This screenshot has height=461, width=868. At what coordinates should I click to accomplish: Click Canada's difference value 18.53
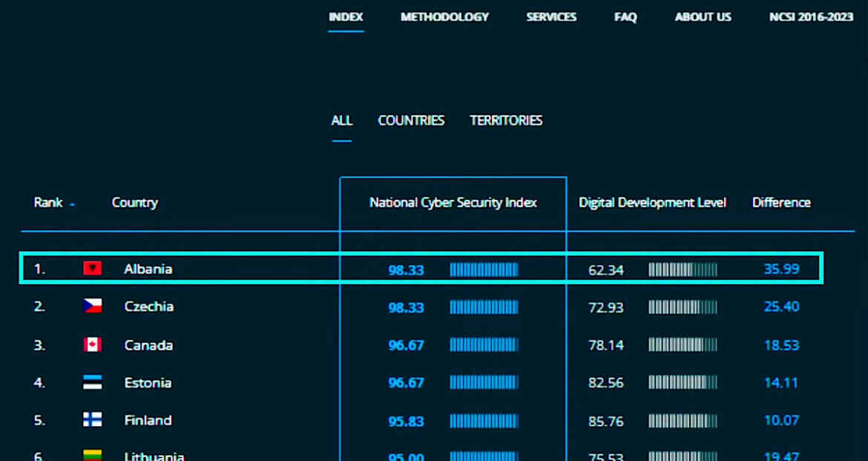coord(782,345)
